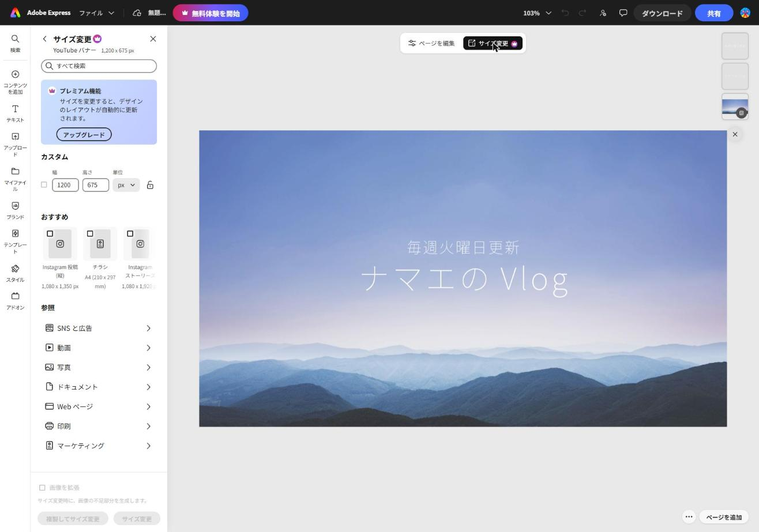
Task: Click the cloud sync status icon
Action: pyautogui.click(x=137, y=13)
